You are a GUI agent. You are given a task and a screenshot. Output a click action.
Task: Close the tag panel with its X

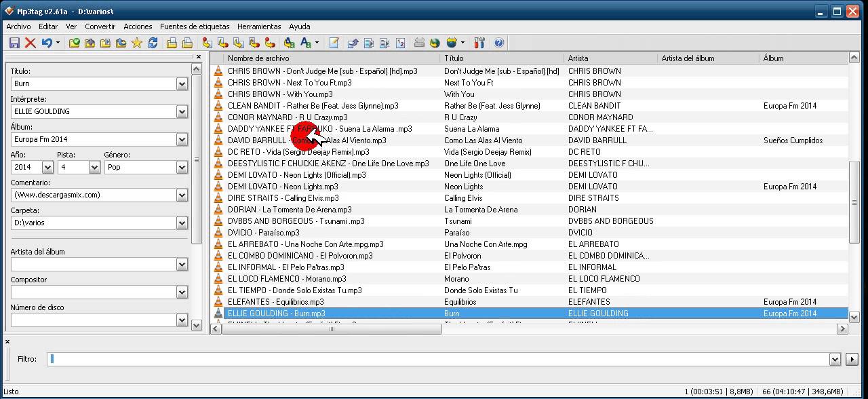pos(198,57)
